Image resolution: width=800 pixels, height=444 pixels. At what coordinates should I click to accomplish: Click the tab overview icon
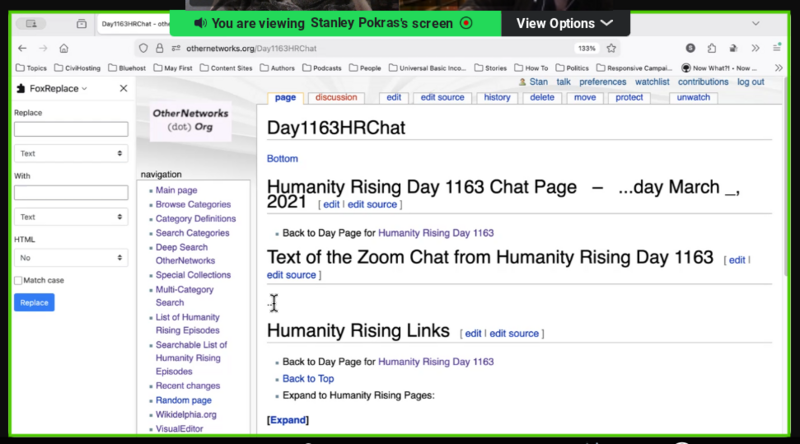(x=82, y=23)
